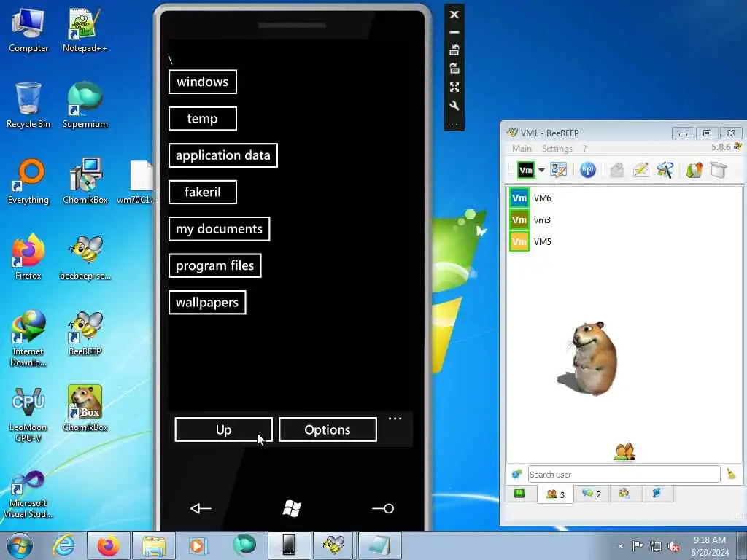Click the greyed group chat icon
Screen dimensions: 747x560
(x=617, y=170)
